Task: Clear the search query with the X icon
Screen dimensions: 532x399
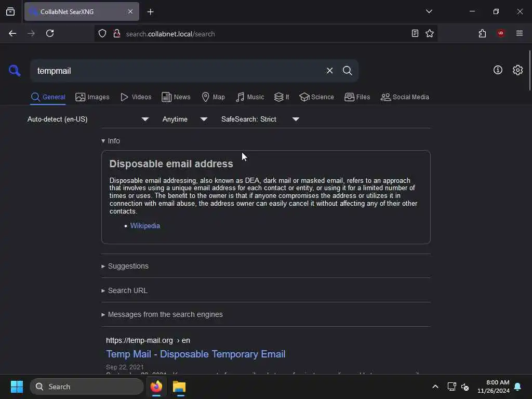Action: pyautogui.click(x=329, y=71)
